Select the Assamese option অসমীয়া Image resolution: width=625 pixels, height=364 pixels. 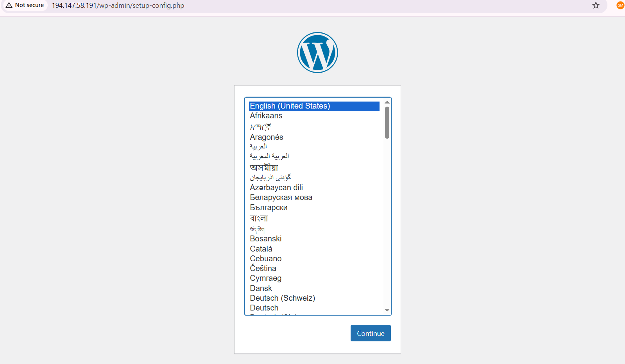point(314,168)
